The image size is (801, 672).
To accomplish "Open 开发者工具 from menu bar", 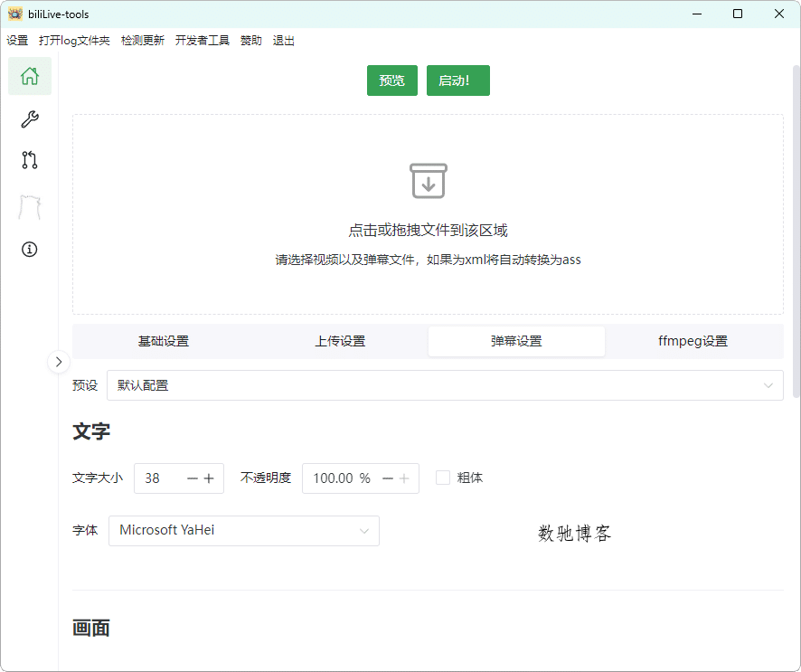I will coord(203,41).
